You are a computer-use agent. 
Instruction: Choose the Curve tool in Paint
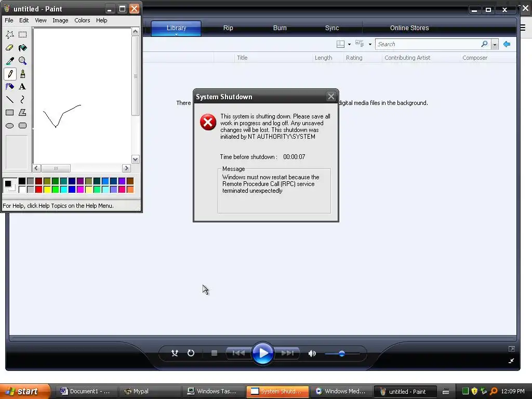(23, 99)
